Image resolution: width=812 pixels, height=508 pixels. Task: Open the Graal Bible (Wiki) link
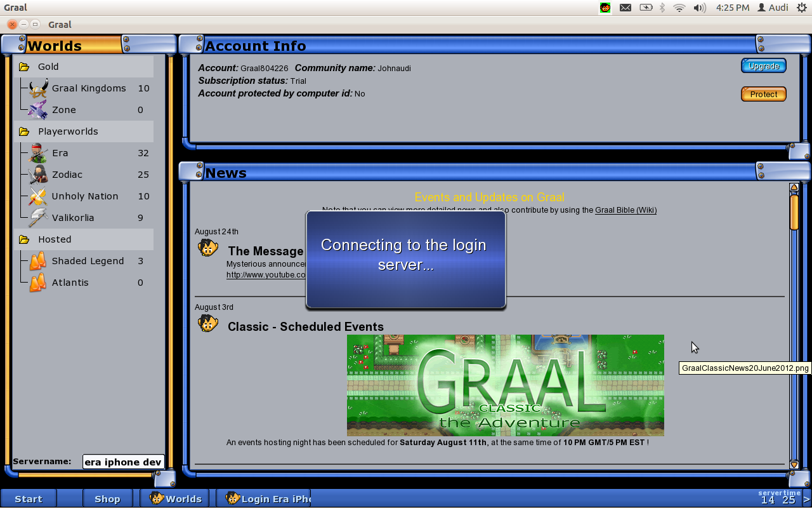coord(625,210)
